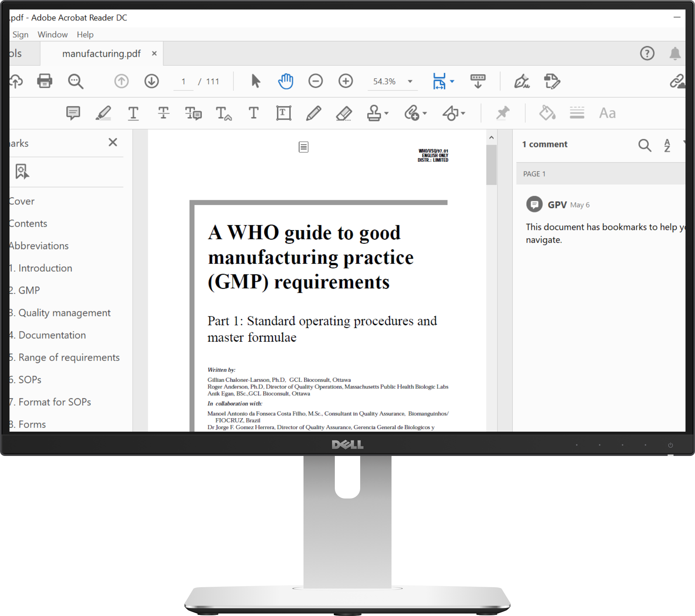Select the arrow Selection tool
695x616 pixels.
[256, 81]
